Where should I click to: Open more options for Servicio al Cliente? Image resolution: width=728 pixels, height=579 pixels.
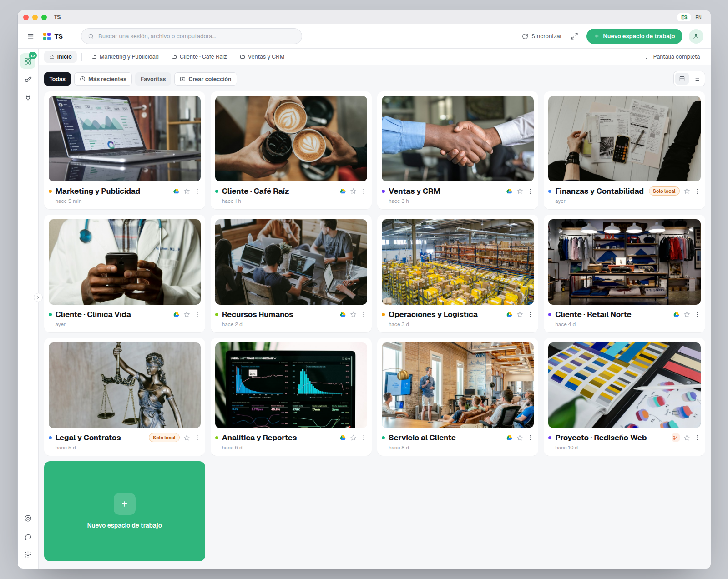[530, 438]
